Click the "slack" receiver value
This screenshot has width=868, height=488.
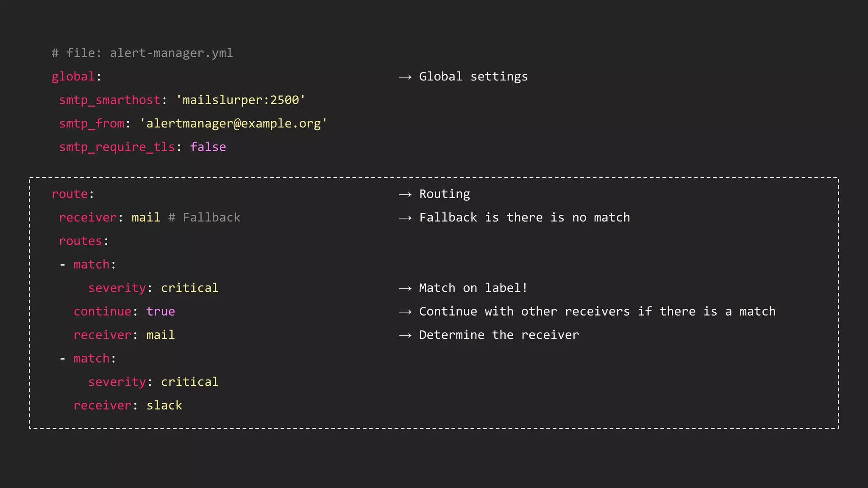(164, 405)
